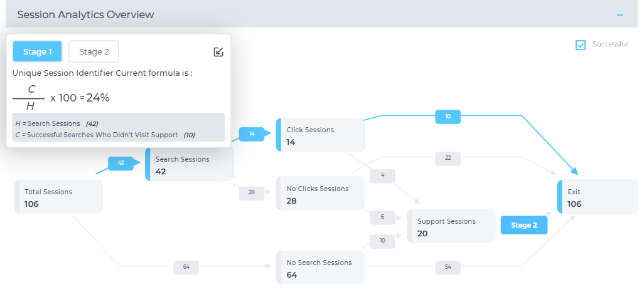Click the Stage 2 button near Support Sessions
The image size is (644, 292).
523,226
